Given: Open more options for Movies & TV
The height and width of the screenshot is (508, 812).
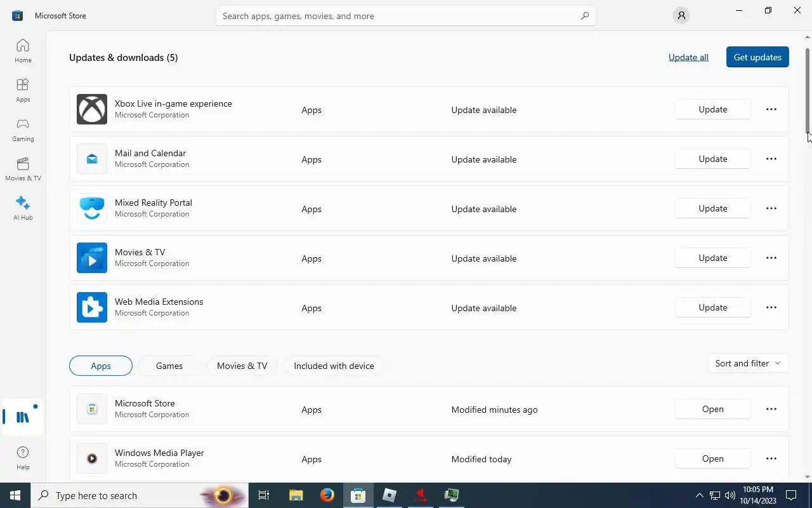Looking at the screenshot, I should tap(771, 258).
